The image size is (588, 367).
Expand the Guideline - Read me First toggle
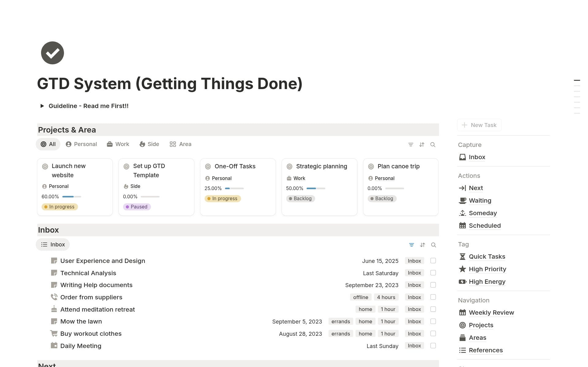coord(42,106)
